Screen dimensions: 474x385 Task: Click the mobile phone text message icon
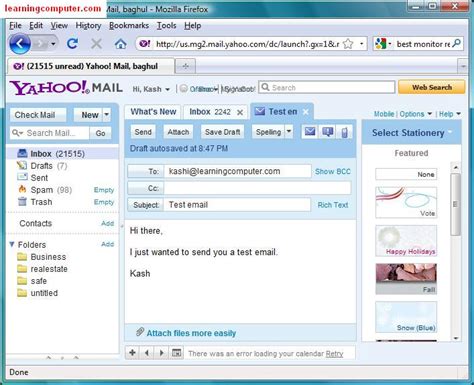[344, 132]
